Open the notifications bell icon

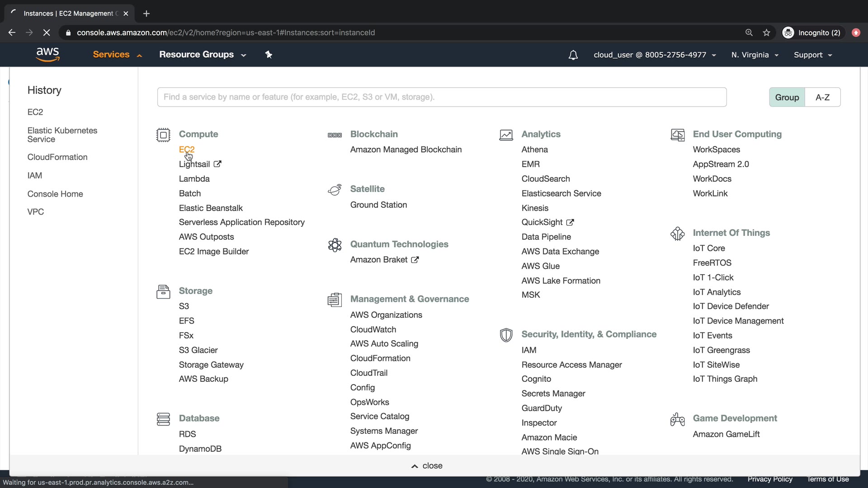[x=573, y=55]
